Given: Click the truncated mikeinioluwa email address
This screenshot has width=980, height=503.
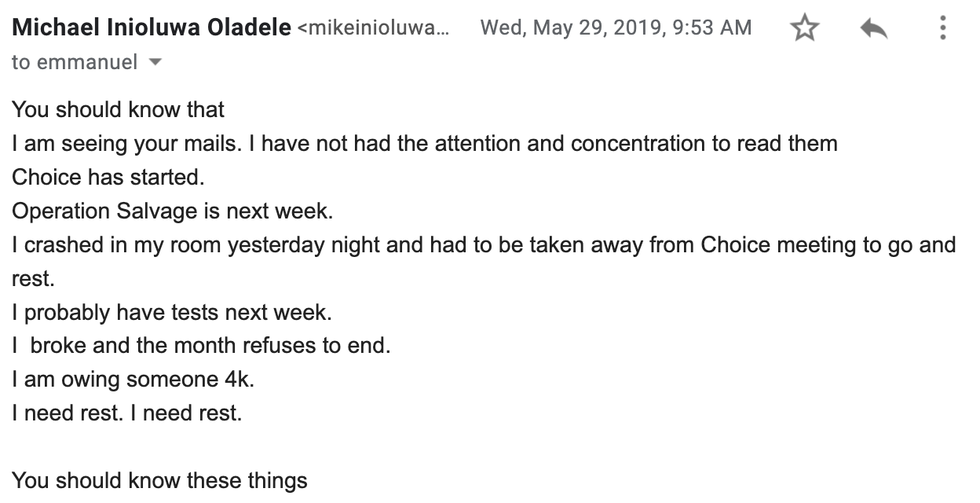Looking at the screenshot, I should pyautogui.click(x=374, y=29).
